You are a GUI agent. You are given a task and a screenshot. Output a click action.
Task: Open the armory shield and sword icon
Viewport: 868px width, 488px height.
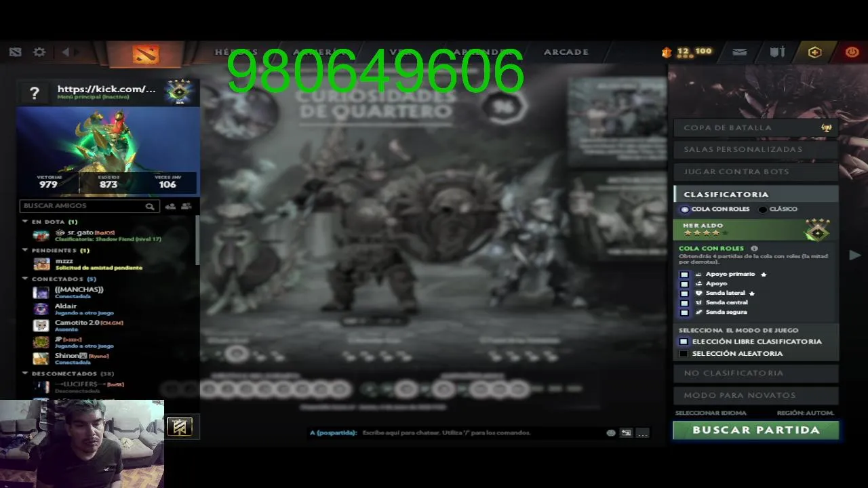tap(777, 52)
